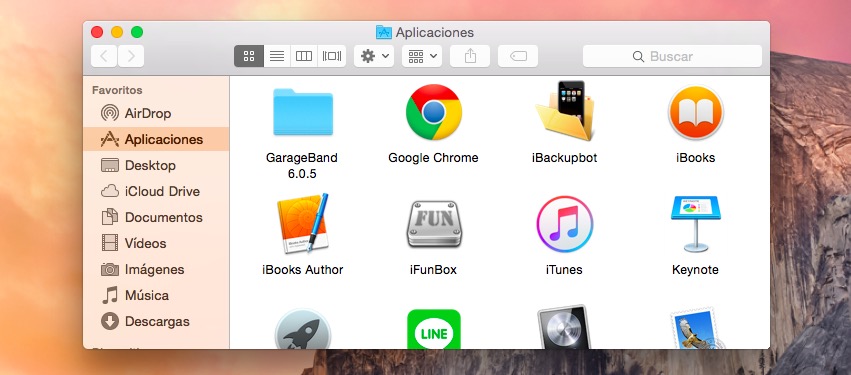Select the LINE app icon
The height and width of the screenshot is (375, 851).
pos(434,329)
